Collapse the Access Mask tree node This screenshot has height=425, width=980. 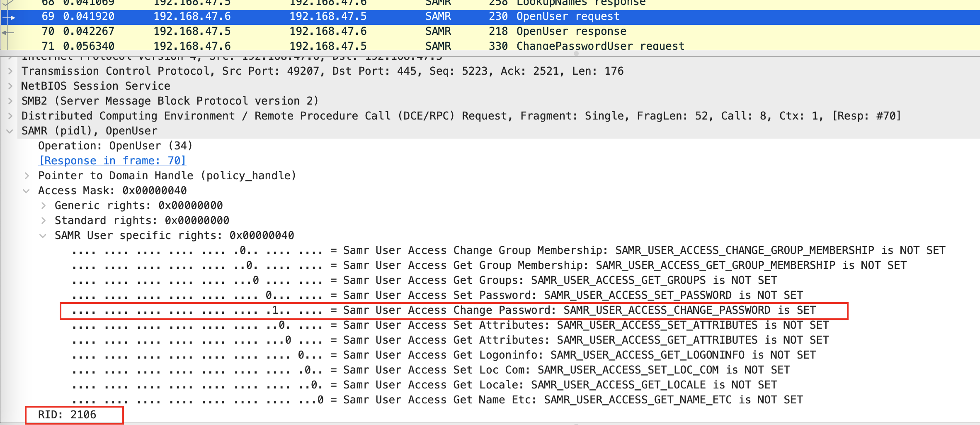(27, 191)
